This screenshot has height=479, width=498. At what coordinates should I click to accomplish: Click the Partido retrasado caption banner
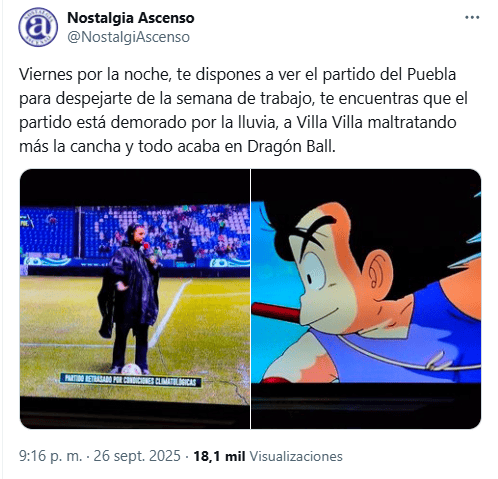pyautogui.click(x=131, y=380)
